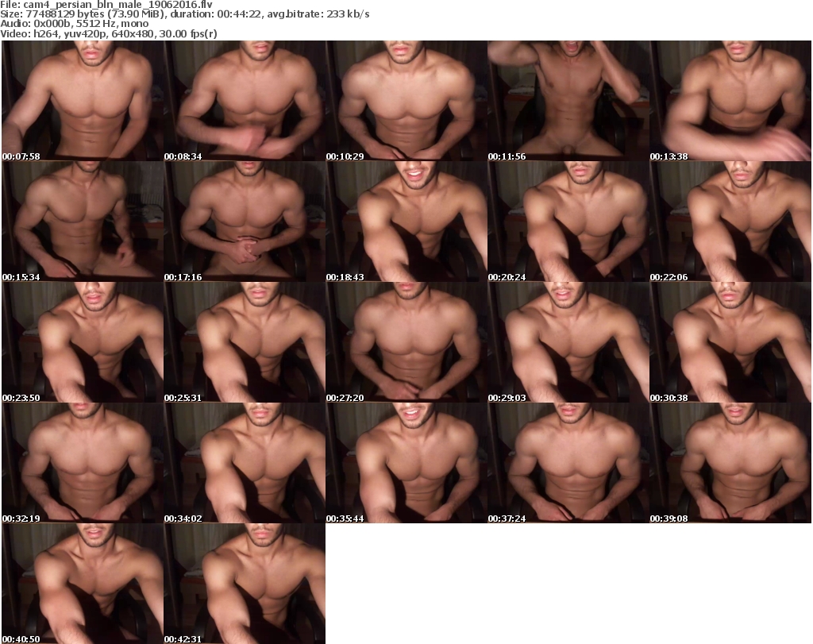The image size is (813, 644).
Task: Select the thumbnail stamped 00:08:34
Action: coord(245,101)
